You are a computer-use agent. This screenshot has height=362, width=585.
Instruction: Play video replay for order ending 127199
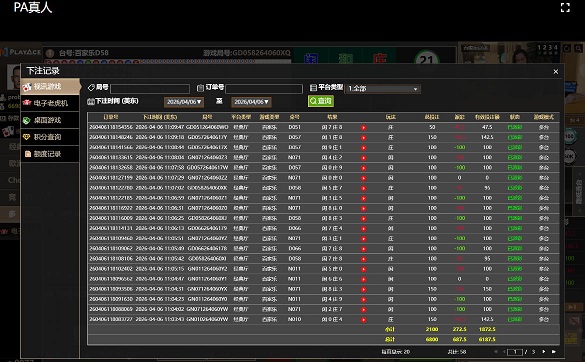click(363, 178)
